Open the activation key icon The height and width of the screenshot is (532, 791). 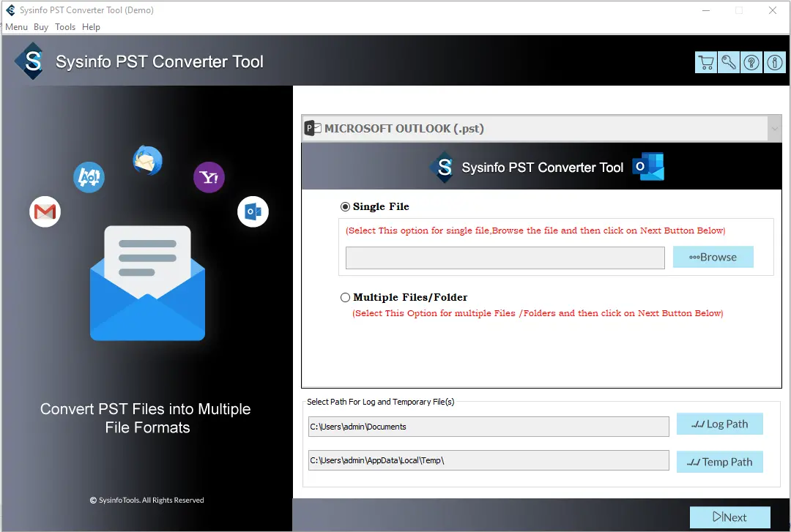729,63
